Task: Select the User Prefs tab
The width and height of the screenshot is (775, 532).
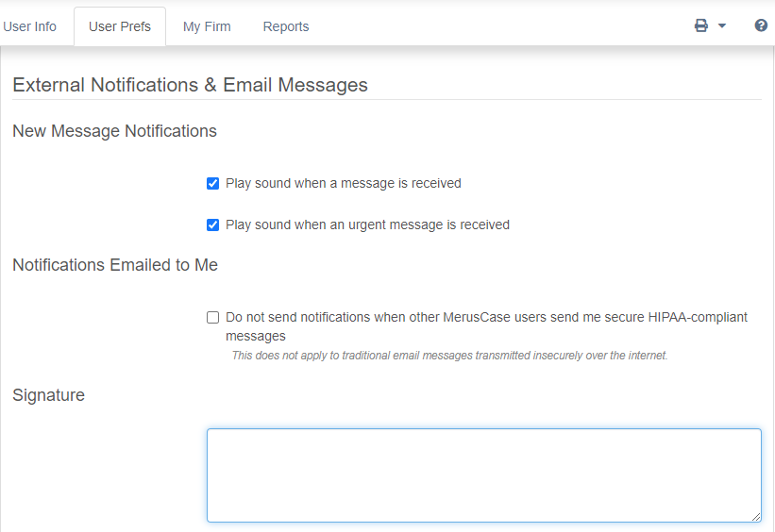Action: click(x=120, y=26)
